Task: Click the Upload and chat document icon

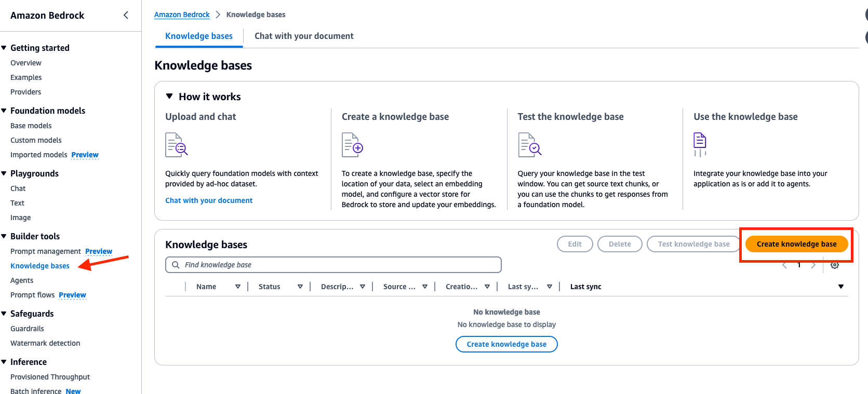Action: 177,145
